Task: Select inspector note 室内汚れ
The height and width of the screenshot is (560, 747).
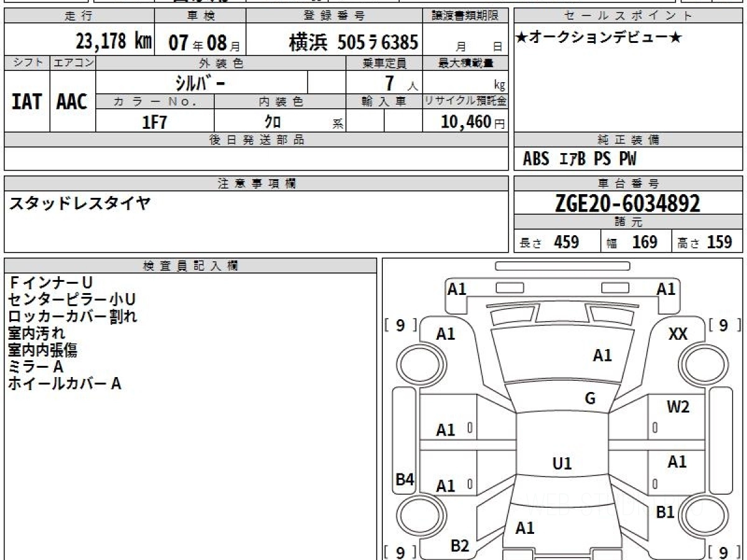Action: (37, 333)
